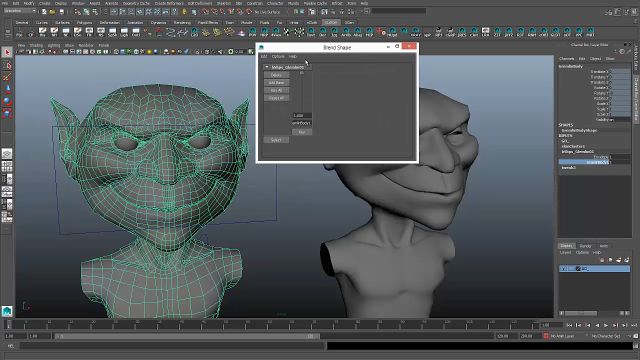Click the 'Spbh' shelf button
The height and width of the screenshot is (360, 640).
coord(113,32)
